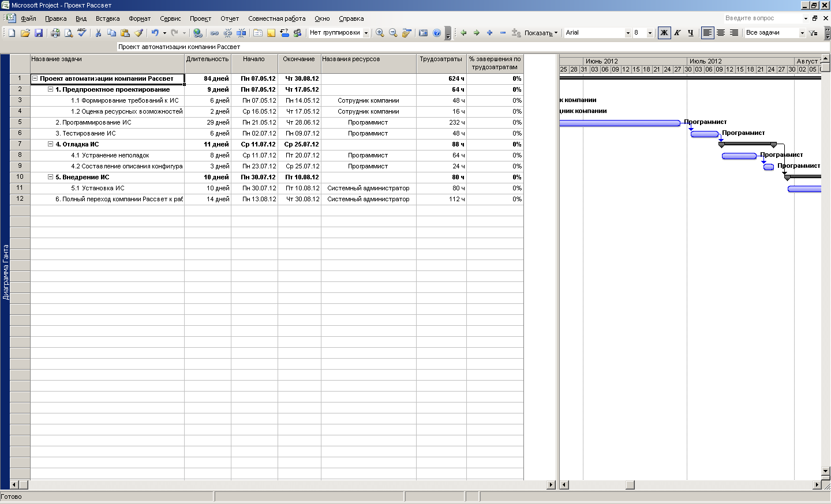
Task: Create a new project file
Action: click(12, 33)
